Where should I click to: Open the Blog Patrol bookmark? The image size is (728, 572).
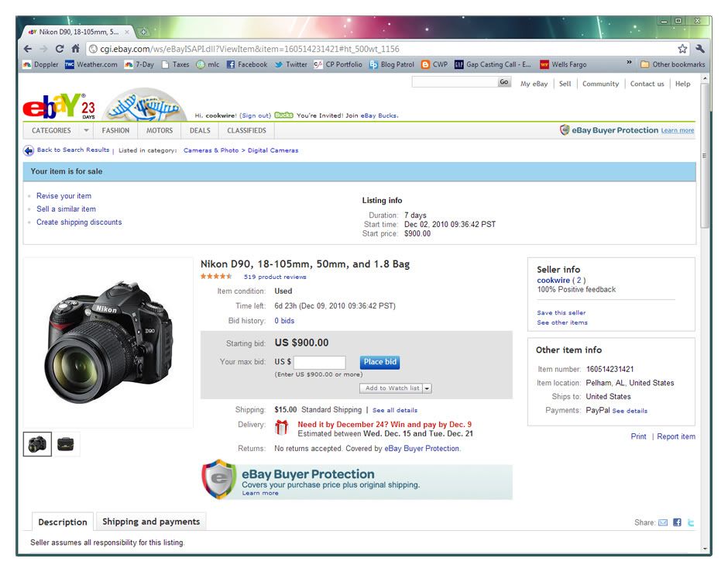click(391, 64)
